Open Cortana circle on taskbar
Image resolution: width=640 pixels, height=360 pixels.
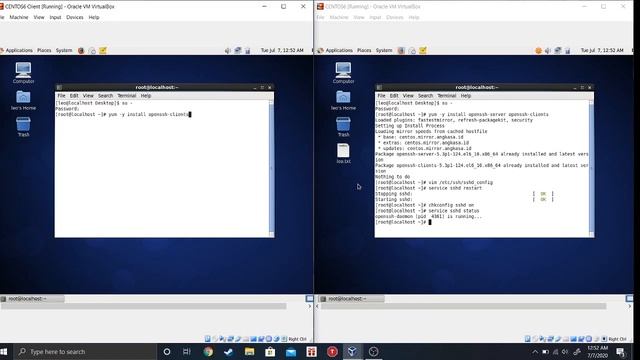167,352
